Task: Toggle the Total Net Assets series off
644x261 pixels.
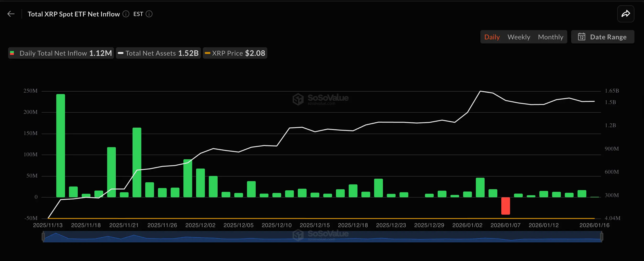Action: click(158, 53)
